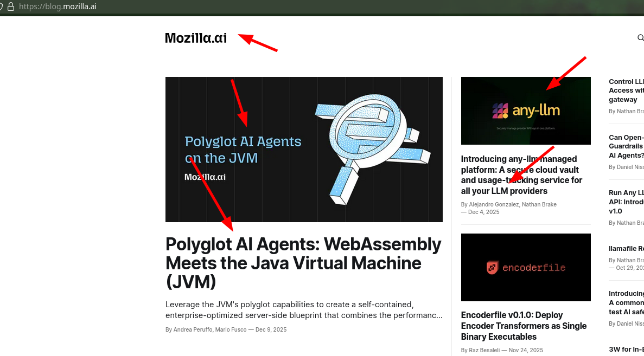The width and height of the screenshot is (644, 356).
Task: Click the padlock icon in the address bar
Action: [x=11, y=7]
